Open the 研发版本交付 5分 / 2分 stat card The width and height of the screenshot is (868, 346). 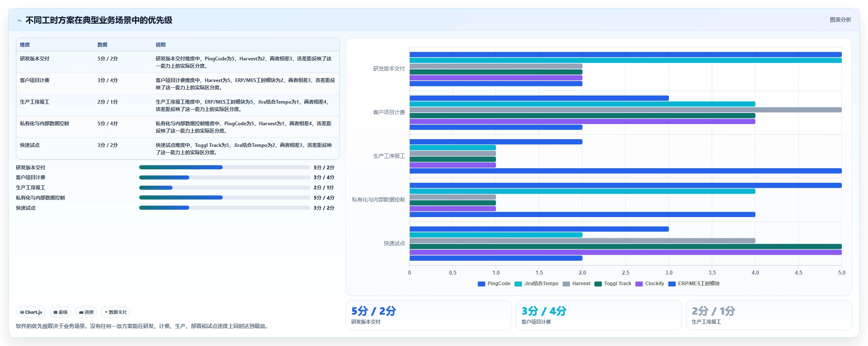pyautogui.click(x=428, y=315)
